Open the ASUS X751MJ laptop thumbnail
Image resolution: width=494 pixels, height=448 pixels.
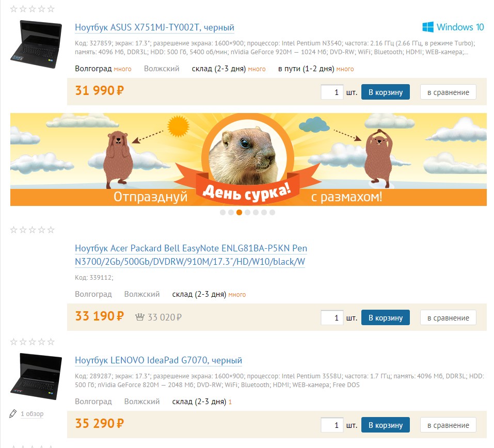click(36, 44)
